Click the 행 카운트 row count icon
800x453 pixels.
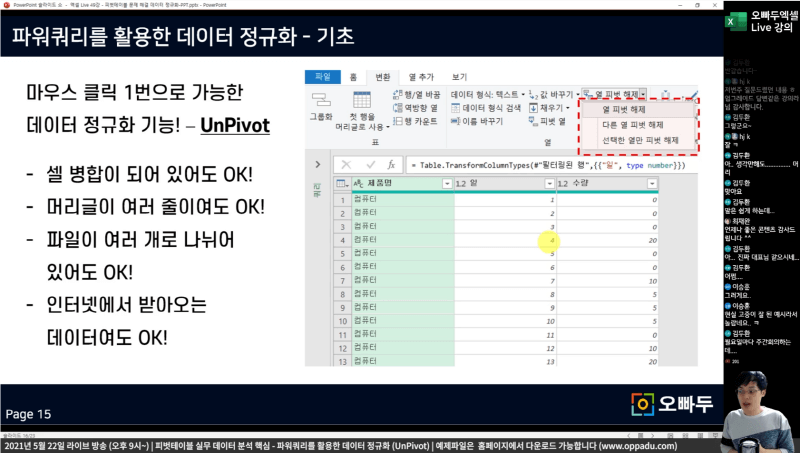point(397,121)
